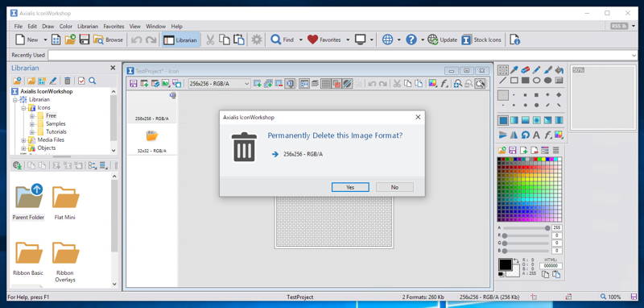This screenshot has height=308, width=644.
Task: Click the HTML color code field 000000
Action: coord(551,266)
